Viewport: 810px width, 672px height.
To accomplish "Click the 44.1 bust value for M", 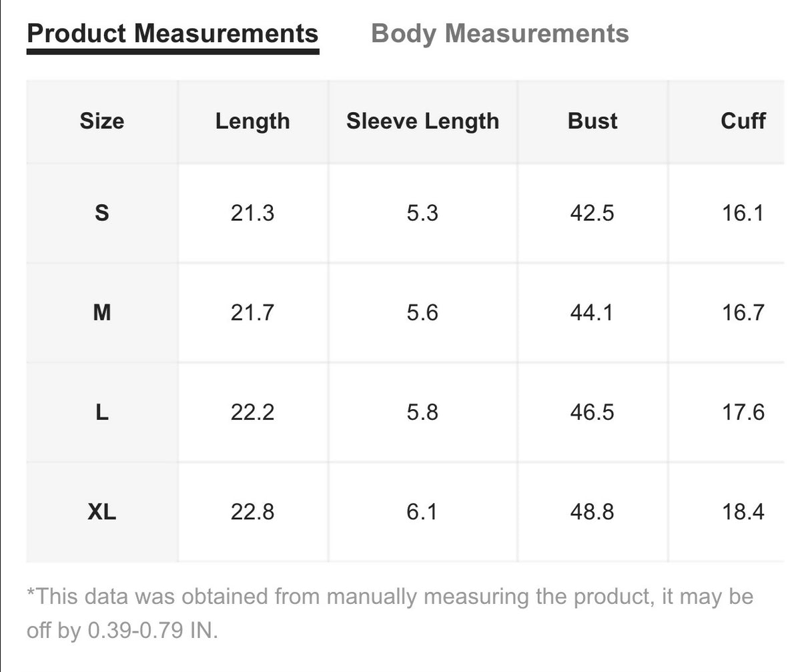I will (592, 312).
